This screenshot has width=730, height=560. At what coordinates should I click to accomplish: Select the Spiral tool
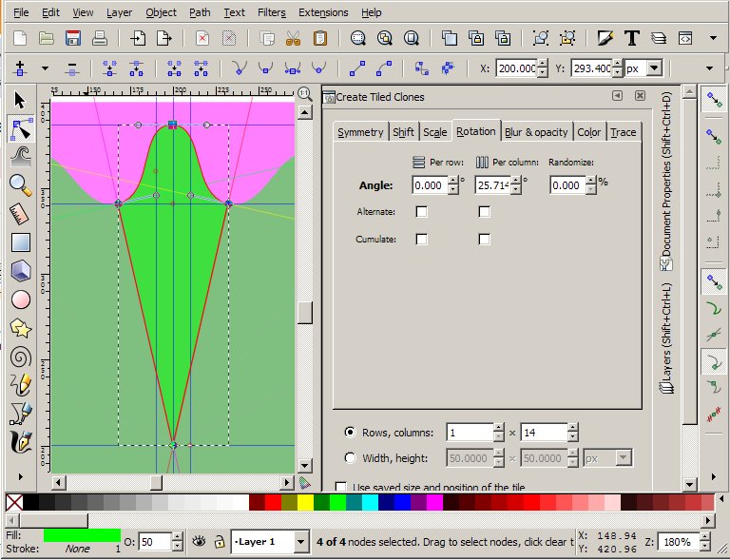pos(20,357)
